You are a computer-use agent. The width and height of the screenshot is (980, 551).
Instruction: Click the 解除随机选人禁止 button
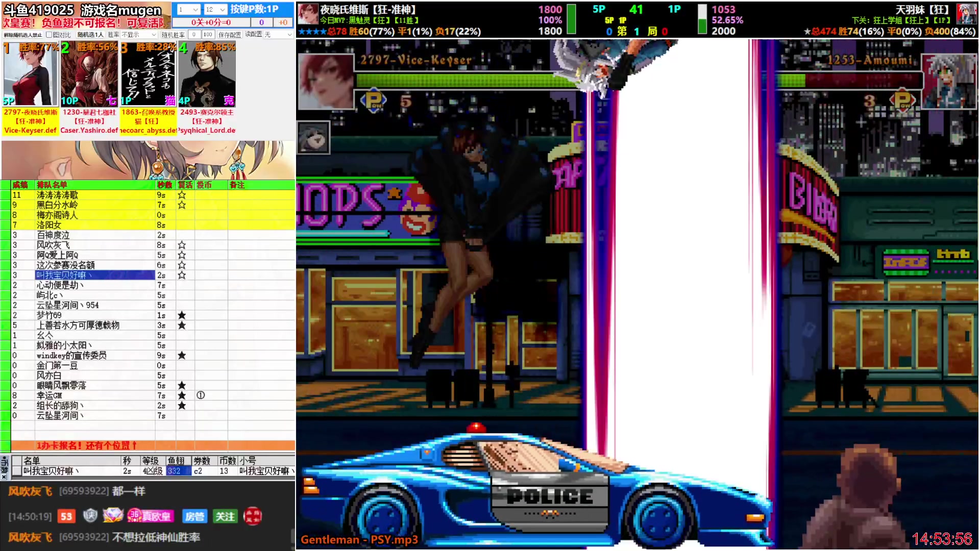[x=22, y=35]
